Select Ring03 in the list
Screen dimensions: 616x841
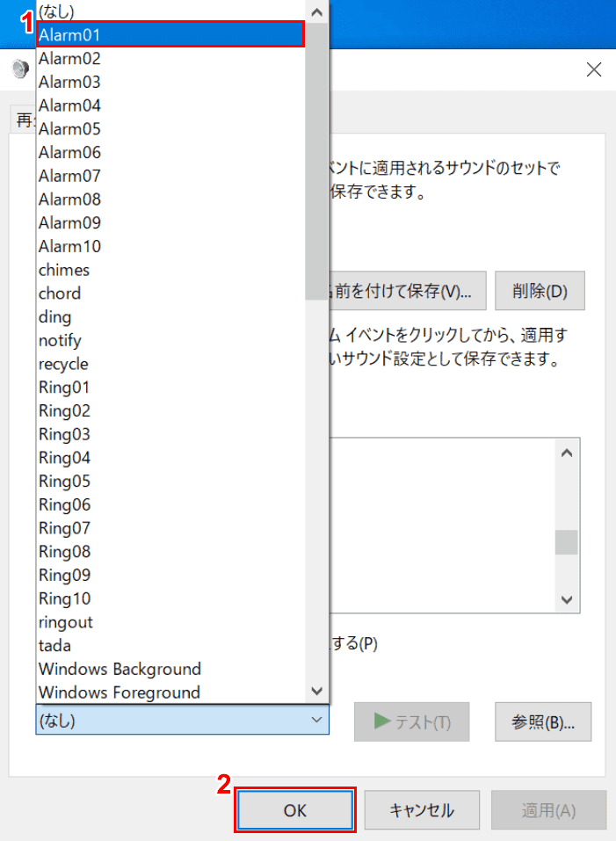pyautogui.click(x=171, y=434)
